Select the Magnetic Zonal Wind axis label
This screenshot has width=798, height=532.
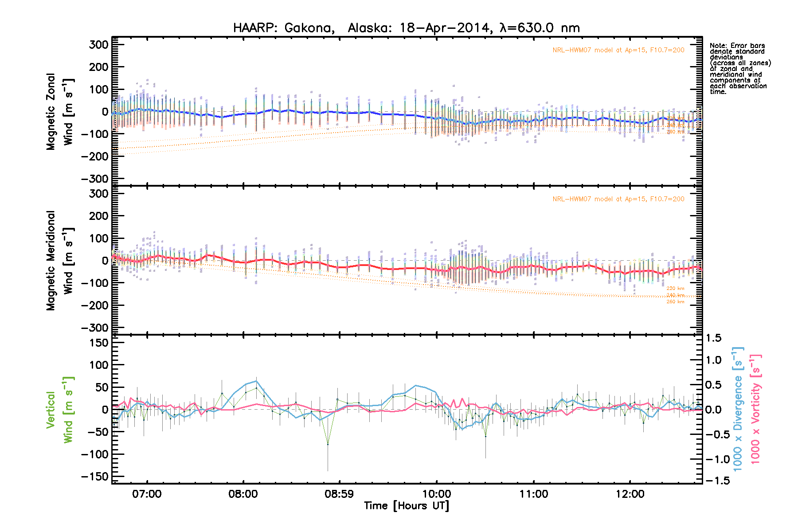tap(59, 112)
